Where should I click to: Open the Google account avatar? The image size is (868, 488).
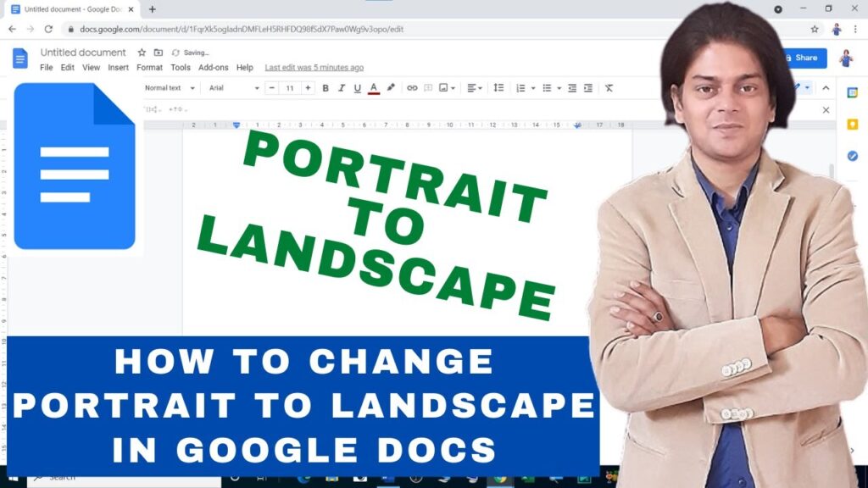[x=846, y=58]
